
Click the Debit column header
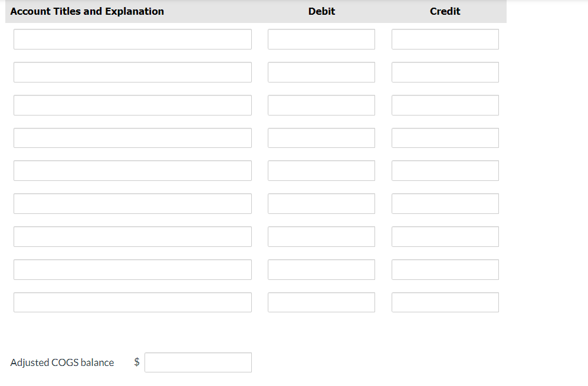click(321, 11)
